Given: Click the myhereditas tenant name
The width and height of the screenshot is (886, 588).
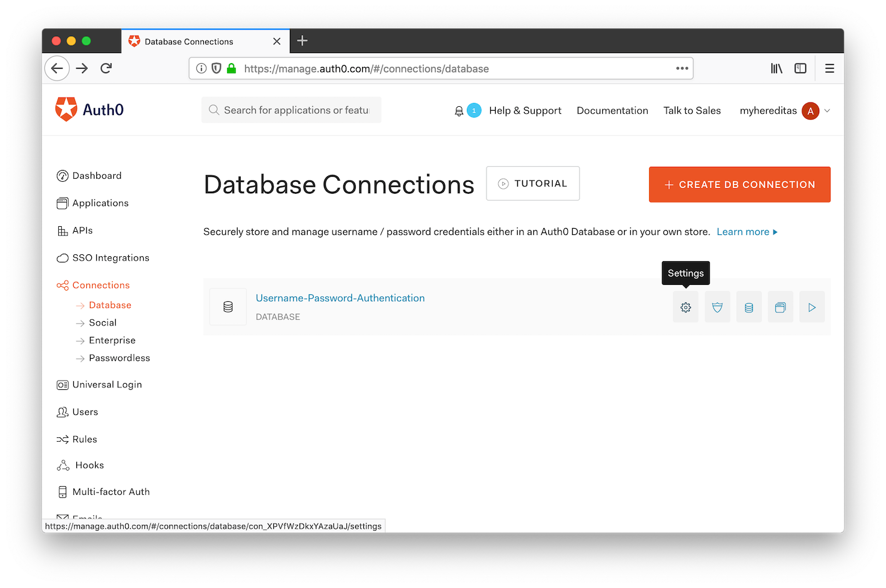Looking at the screenshot, I should click(768, 111).
